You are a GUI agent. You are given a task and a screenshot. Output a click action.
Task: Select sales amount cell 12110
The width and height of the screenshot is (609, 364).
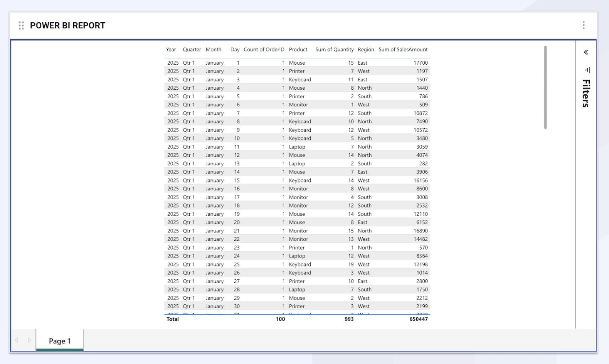click(x=421, y=214)
